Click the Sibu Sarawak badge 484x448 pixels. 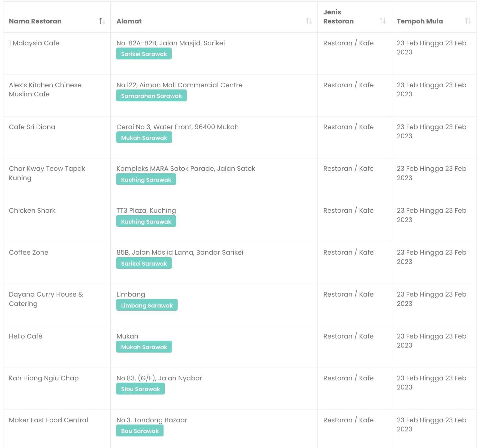140,389
